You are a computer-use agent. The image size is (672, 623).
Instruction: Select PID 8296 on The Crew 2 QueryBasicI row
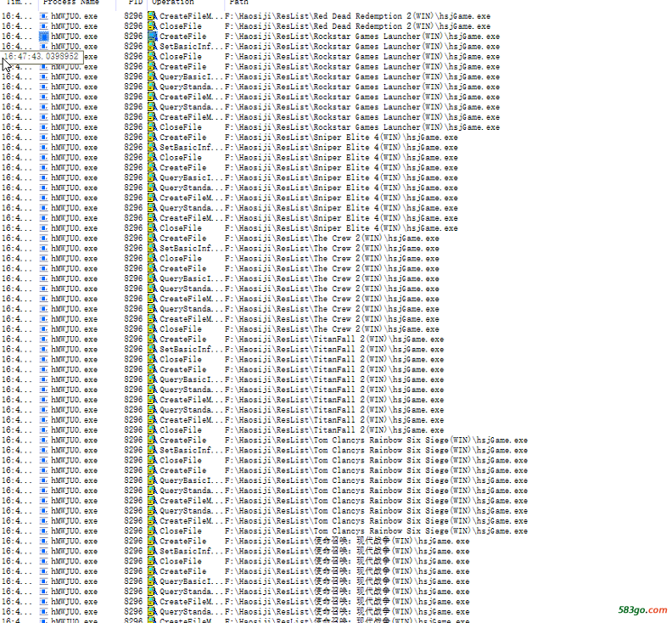(133, 278)
